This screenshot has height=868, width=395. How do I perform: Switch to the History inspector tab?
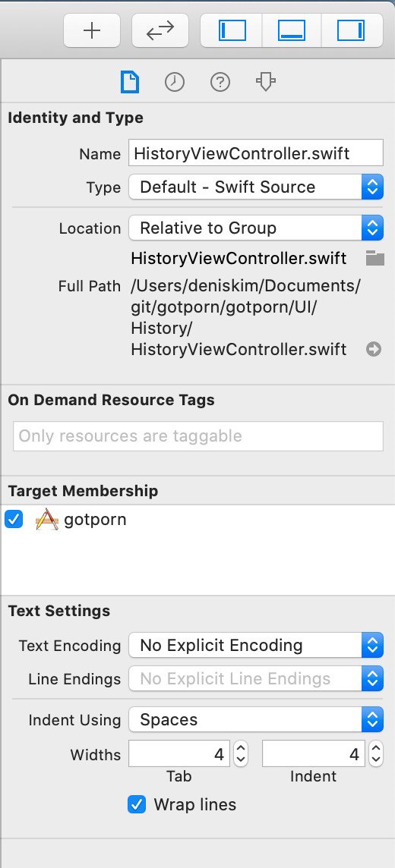click(175, 83)
